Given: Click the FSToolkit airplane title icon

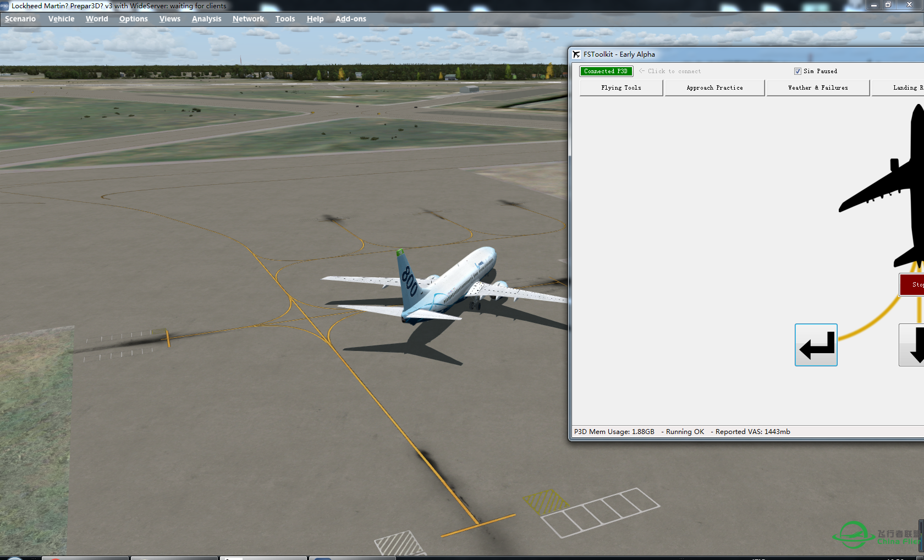Looking at the screenshot, I should (x=576, y=54).
